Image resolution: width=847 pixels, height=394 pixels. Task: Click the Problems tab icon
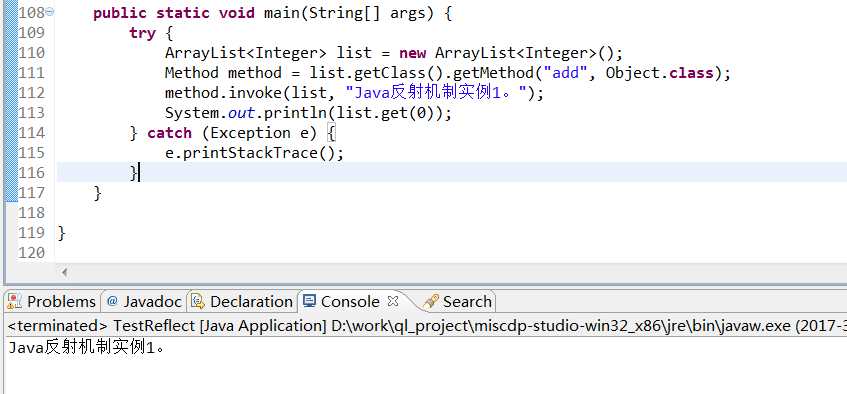(15, 301)
